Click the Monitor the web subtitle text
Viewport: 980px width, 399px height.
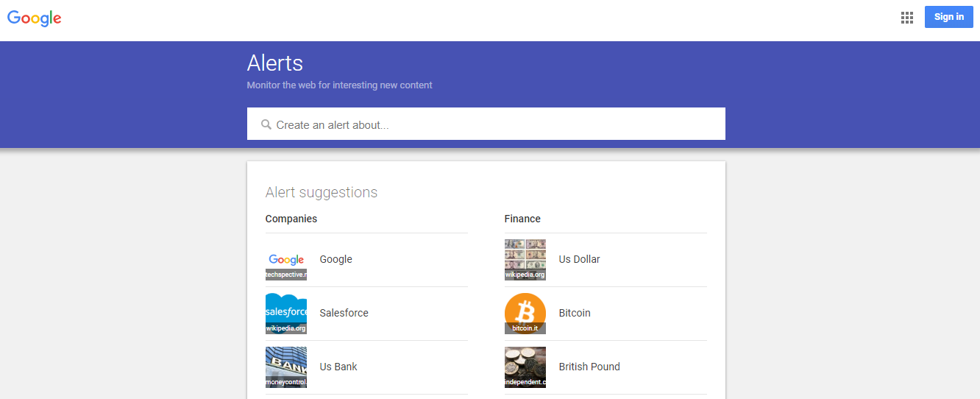[340, 85]
